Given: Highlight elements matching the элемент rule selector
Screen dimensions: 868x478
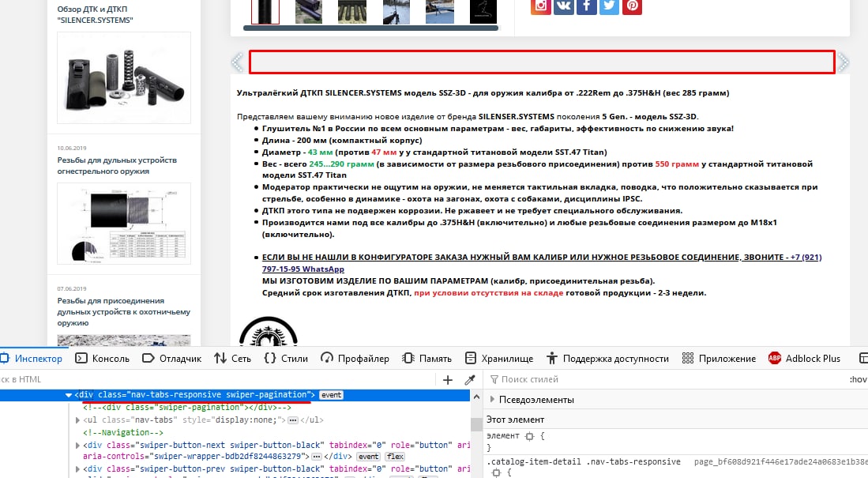Looking at the screenshot, I should [529, 436].
